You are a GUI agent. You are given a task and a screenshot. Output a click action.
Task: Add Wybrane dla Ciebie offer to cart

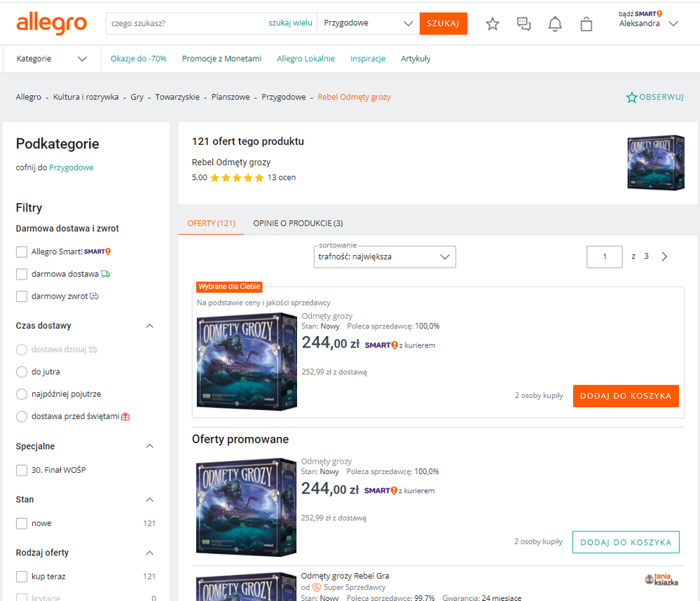point(626,396)
